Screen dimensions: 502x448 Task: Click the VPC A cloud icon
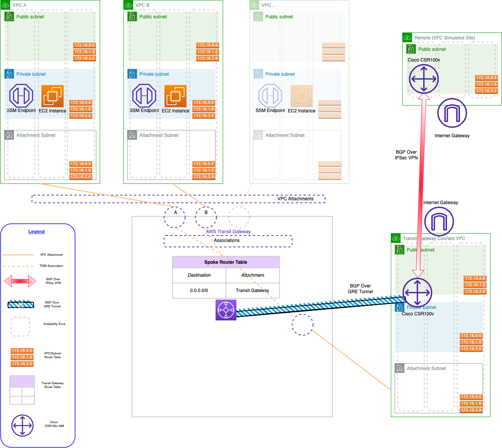point(6,5)
